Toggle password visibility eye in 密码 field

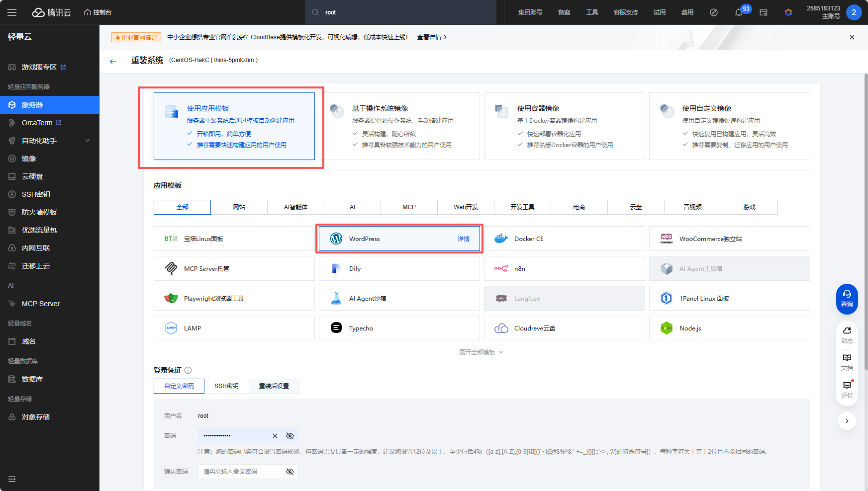coord(290,436)
